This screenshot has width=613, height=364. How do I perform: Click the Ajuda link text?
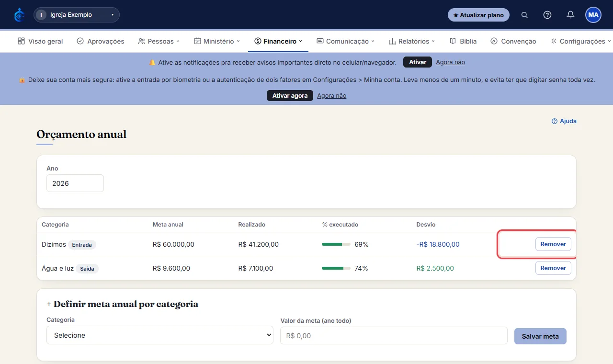[568, 121]
